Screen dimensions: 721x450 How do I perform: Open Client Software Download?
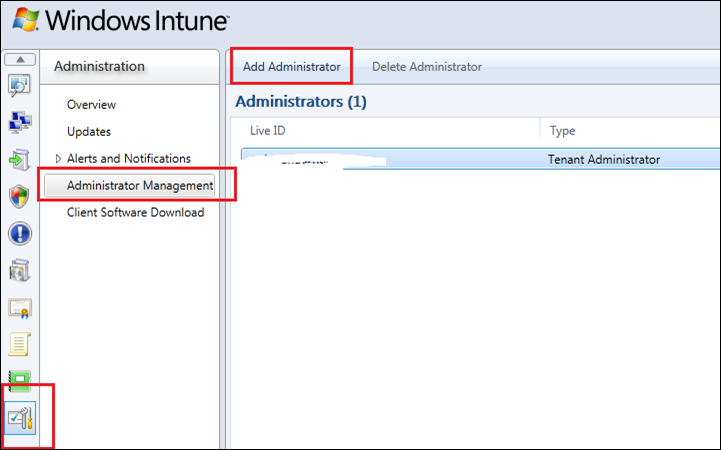coord(135,212)
